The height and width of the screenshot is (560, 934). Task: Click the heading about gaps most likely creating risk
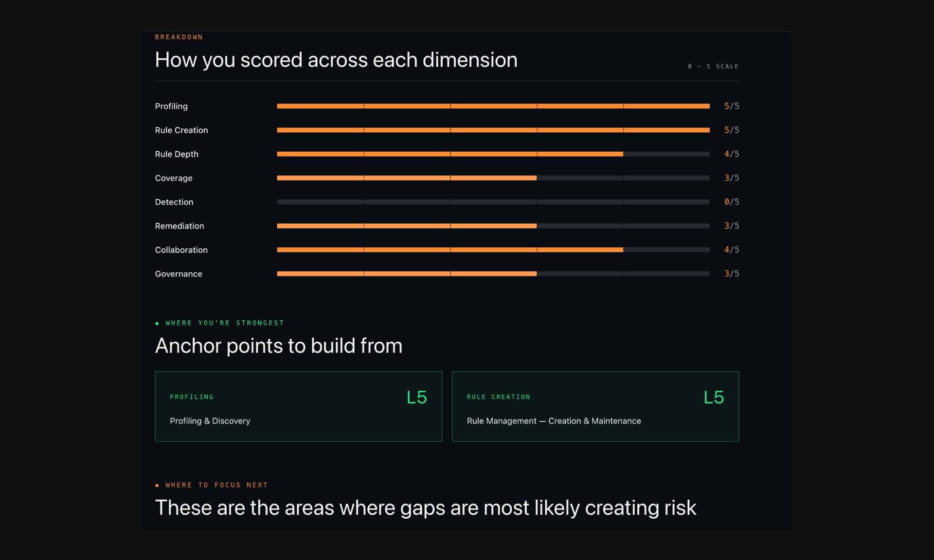426,508
